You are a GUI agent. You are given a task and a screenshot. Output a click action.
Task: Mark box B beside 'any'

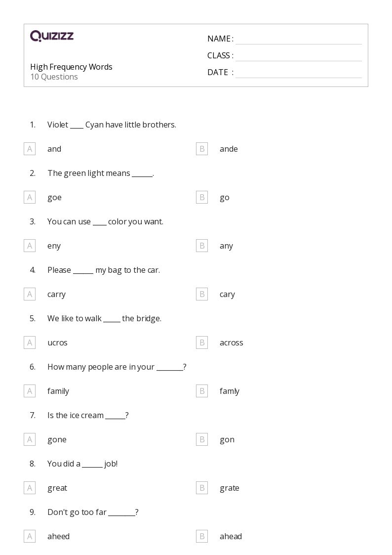202,246
